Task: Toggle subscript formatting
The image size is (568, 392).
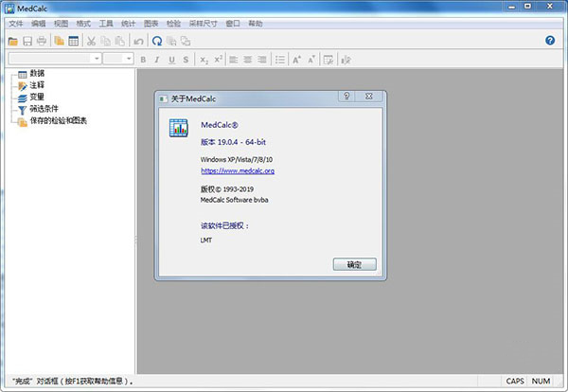Action: tap(204, 60)
